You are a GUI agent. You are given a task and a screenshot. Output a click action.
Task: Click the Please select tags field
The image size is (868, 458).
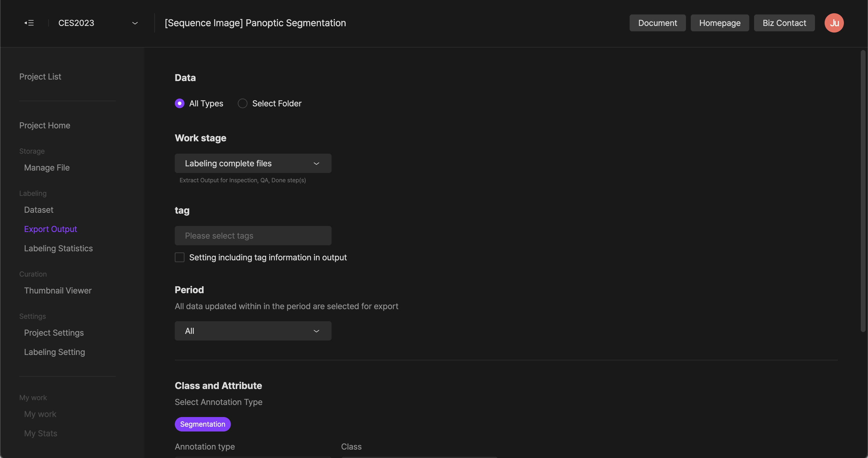253,236
